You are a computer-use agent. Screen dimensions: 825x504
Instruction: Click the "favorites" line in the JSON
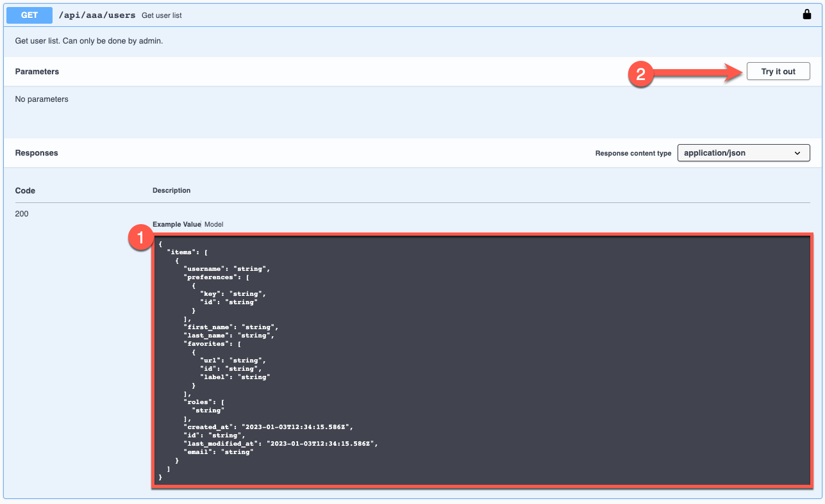pyautogui.click(x=212, y=344)
